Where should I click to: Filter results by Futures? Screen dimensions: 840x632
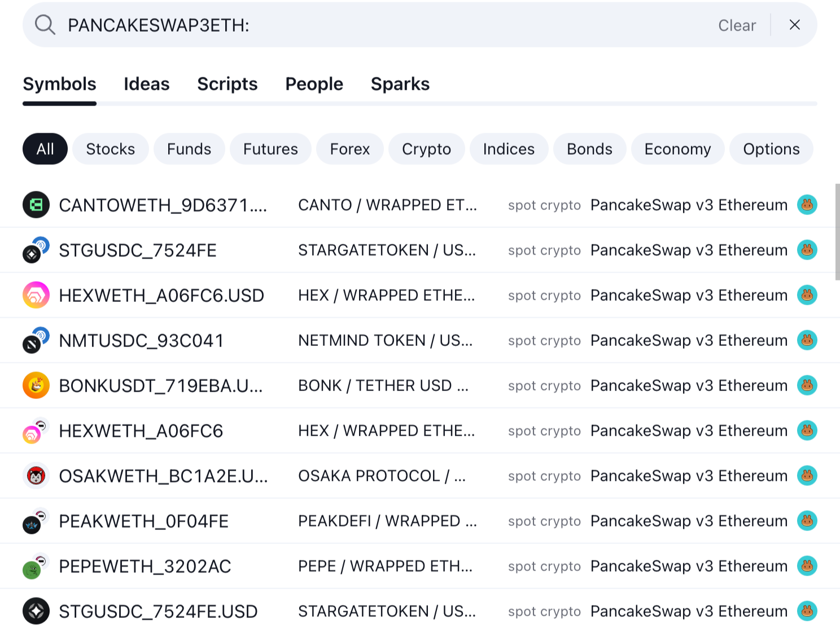pos(270,149)
